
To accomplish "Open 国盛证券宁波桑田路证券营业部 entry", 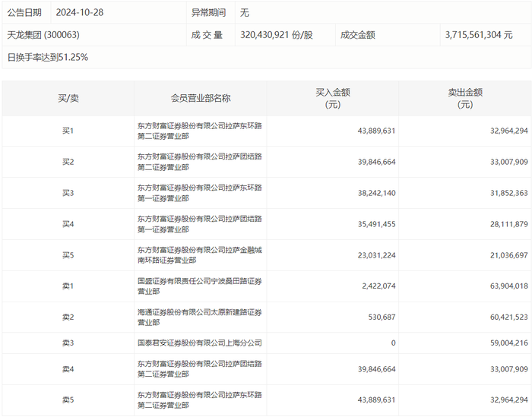I will (x=199, y=286).
